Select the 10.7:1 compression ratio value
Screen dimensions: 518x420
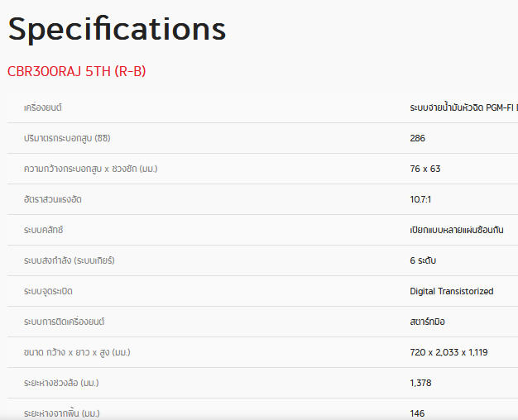420,199
